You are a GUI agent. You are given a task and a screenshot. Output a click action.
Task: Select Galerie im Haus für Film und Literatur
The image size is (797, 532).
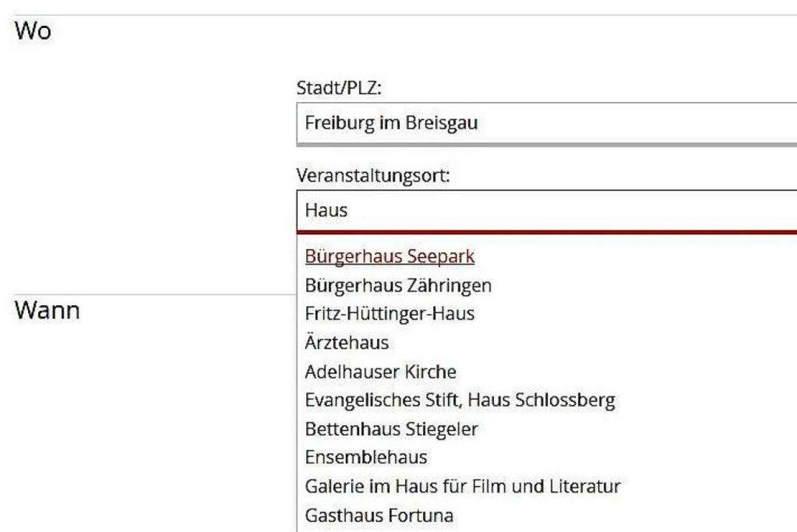point(463,486)
